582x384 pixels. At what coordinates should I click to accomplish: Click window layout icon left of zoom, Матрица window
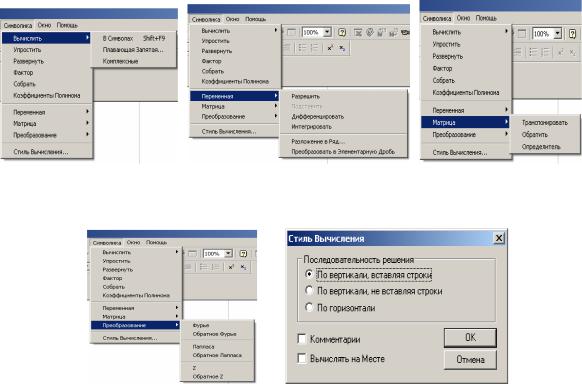(x=521, y=34)
